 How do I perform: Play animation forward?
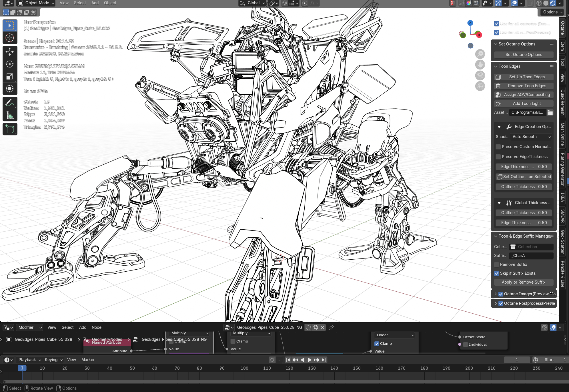(x=310, y=360)
